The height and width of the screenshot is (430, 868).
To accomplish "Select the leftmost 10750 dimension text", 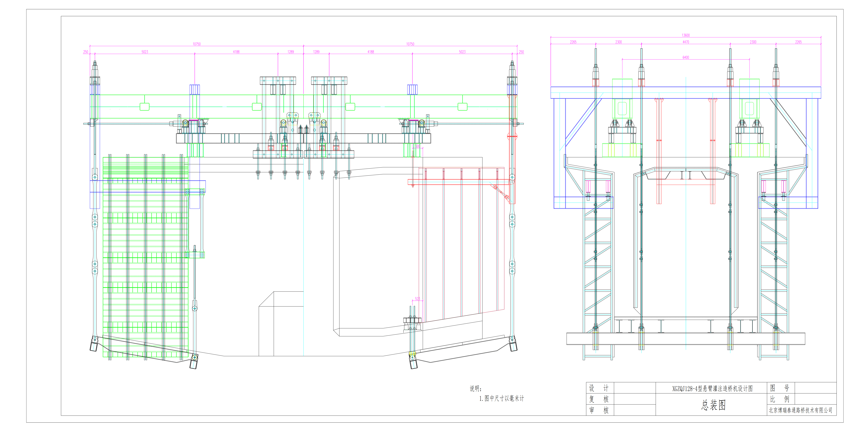I will 197,44.
